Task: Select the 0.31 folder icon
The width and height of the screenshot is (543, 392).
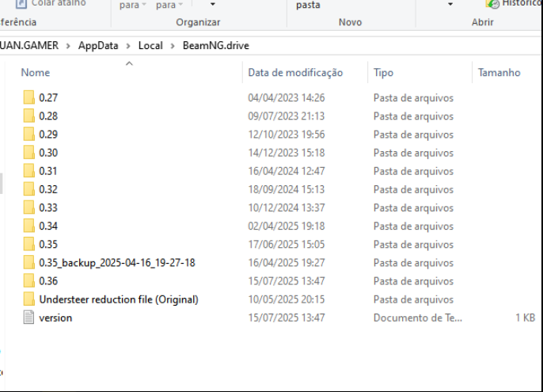Action: (x=29, y=171)
